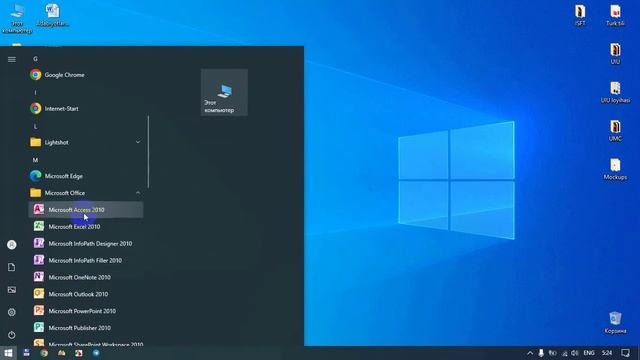This screenshot has height=360, width=640.
Task: Select the Корзина recycle bin icon
Action: (615, 323)
